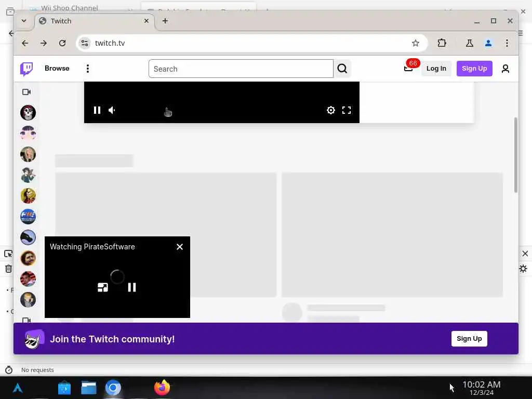Click the Log In button
Image resolution: width=532 pixels, height=399 pixels.
point(436,69)
